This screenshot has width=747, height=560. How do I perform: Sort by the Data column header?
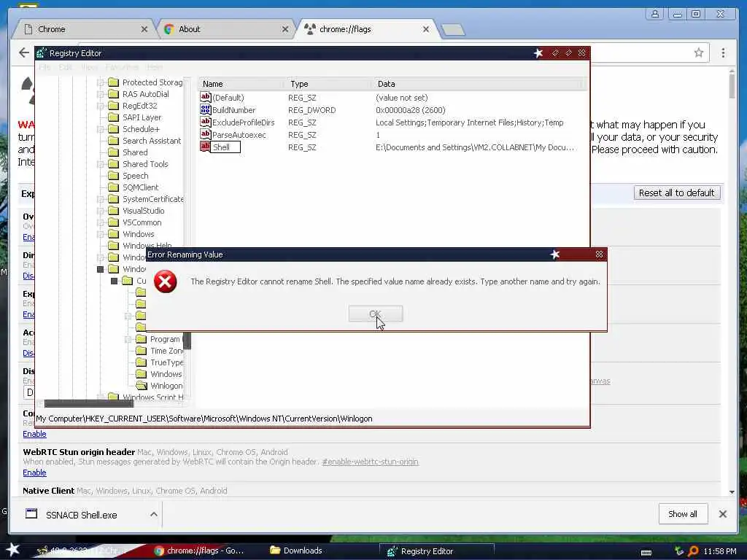[477, 84]
